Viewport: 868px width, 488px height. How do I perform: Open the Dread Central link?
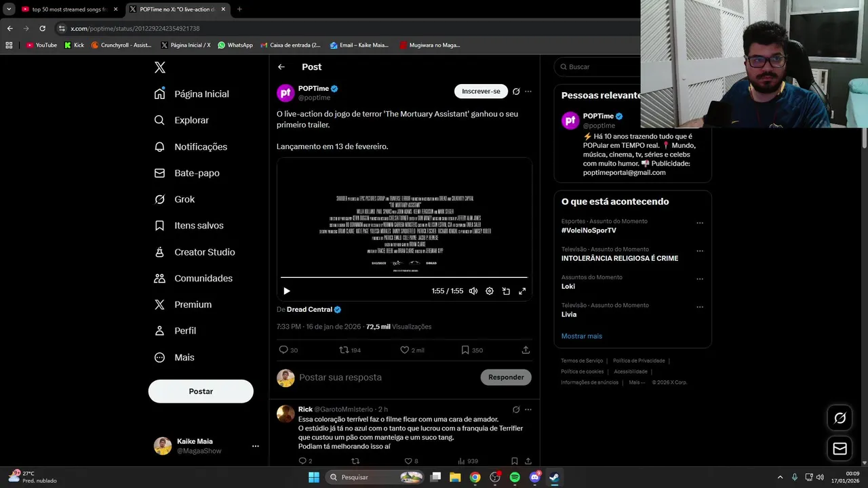point(309,309)
